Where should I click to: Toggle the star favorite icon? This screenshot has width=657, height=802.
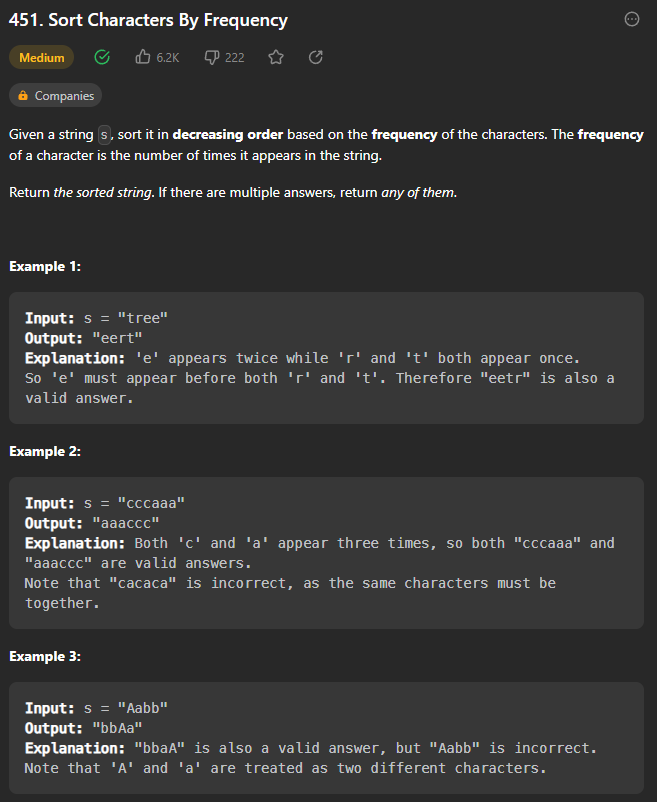(x=276, y=57)
